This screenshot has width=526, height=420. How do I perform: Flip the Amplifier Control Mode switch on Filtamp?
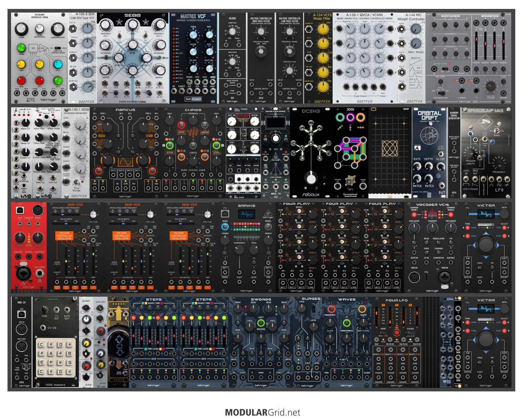point(57,47)
